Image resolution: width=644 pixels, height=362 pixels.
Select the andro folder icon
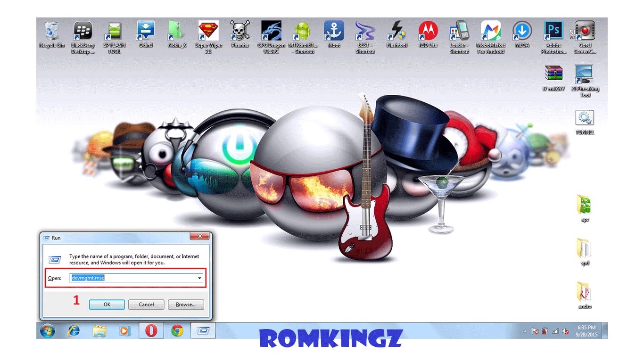point(585,295)
